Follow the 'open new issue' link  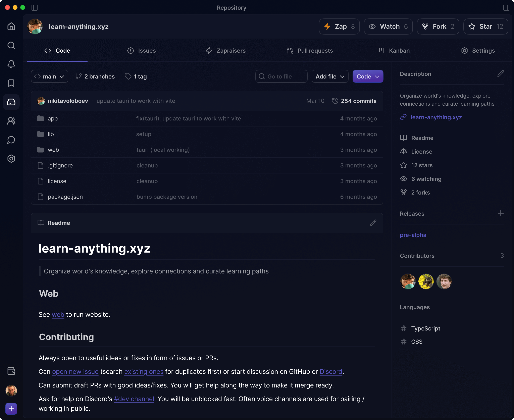coord(75,372)
